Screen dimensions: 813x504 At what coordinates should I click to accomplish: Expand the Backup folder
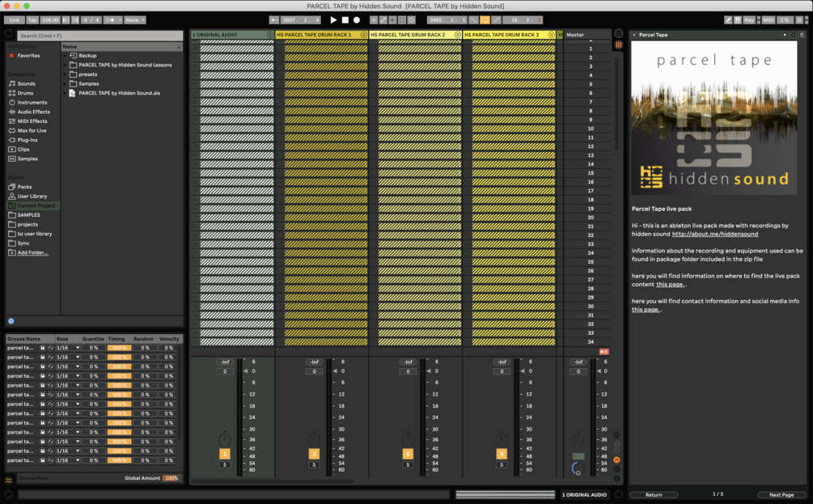pyautogui.click(x=66, y=56)
